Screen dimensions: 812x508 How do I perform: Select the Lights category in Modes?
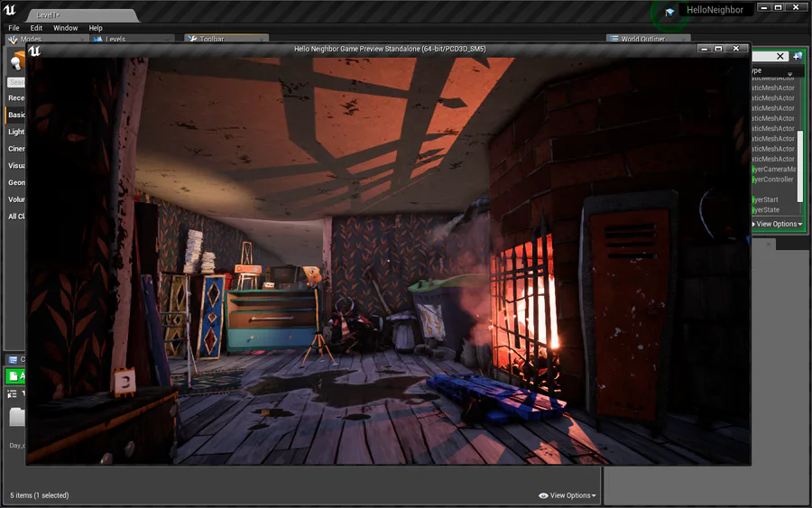(15, 132)
